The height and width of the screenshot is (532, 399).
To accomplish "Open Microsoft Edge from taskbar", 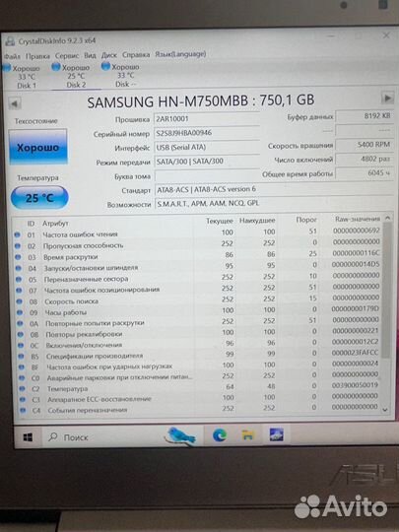I will click(x=220, y=435).
